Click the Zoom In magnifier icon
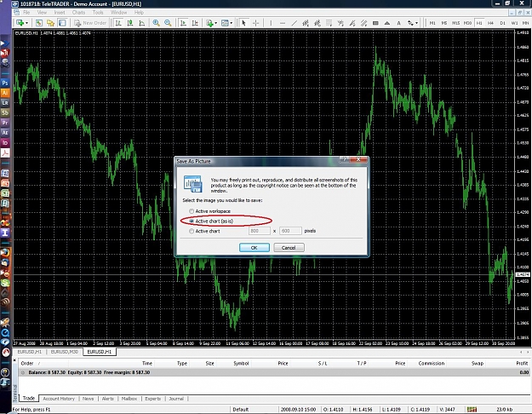Image resolution: width=532 pixels, height=414 pixels. (x=156, y=23)
